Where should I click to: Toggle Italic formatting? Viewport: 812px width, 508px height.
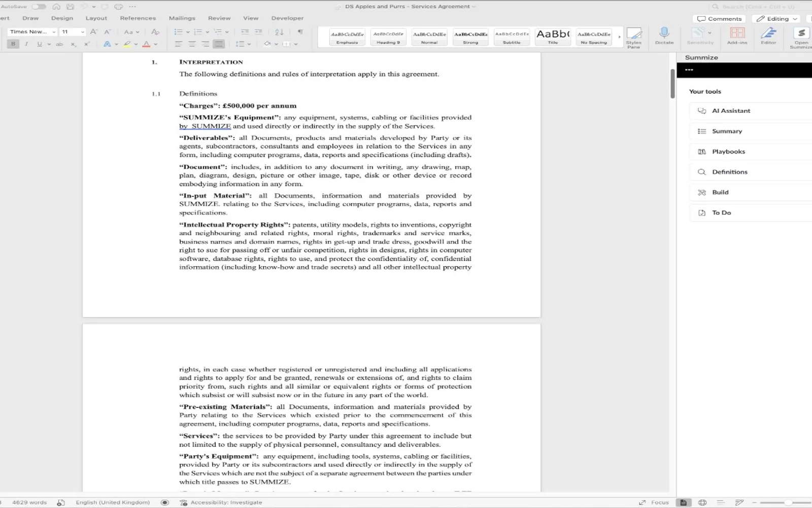(x=26, y=44)
